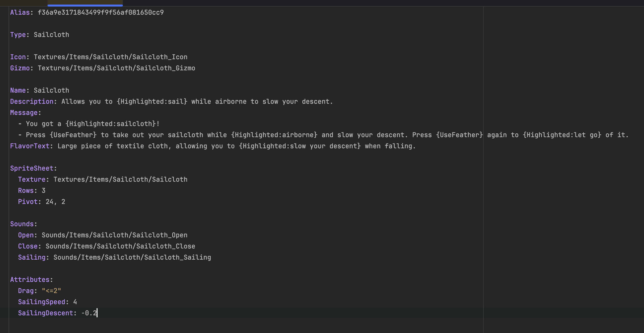Click the Sailcloth_Close sound path

click(x=120, y=246)
